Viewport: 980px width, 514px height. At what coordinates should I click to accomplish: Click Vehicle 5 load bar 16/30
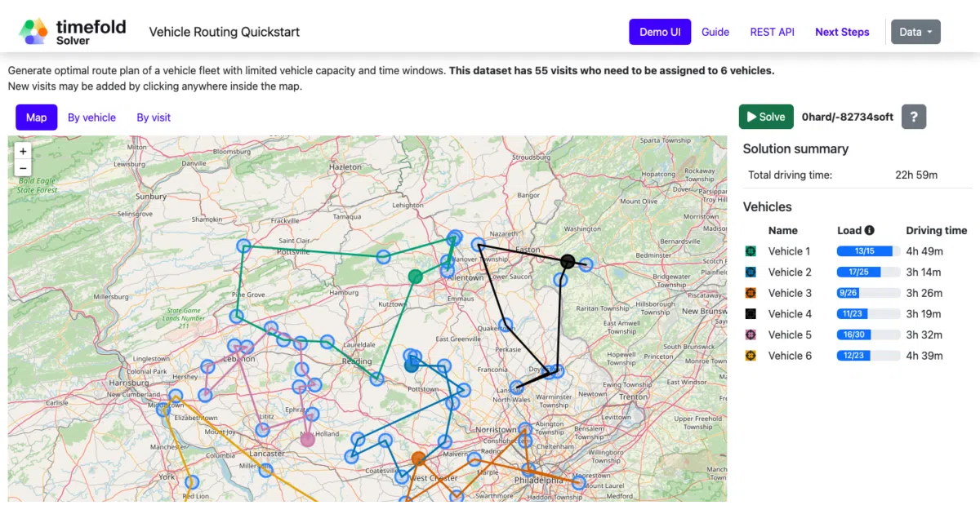click(x=868, y=335)
